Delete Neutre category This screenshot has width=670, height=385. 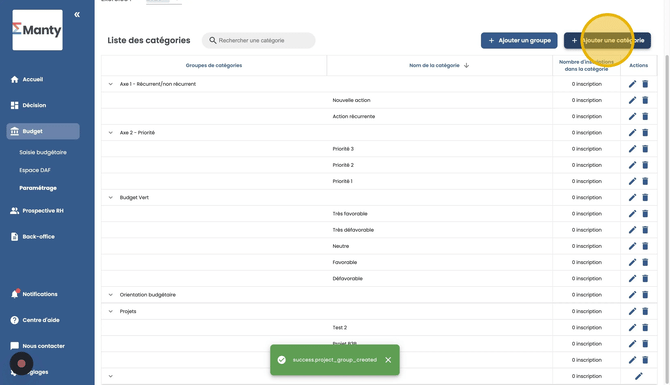[x=645, y=247]
